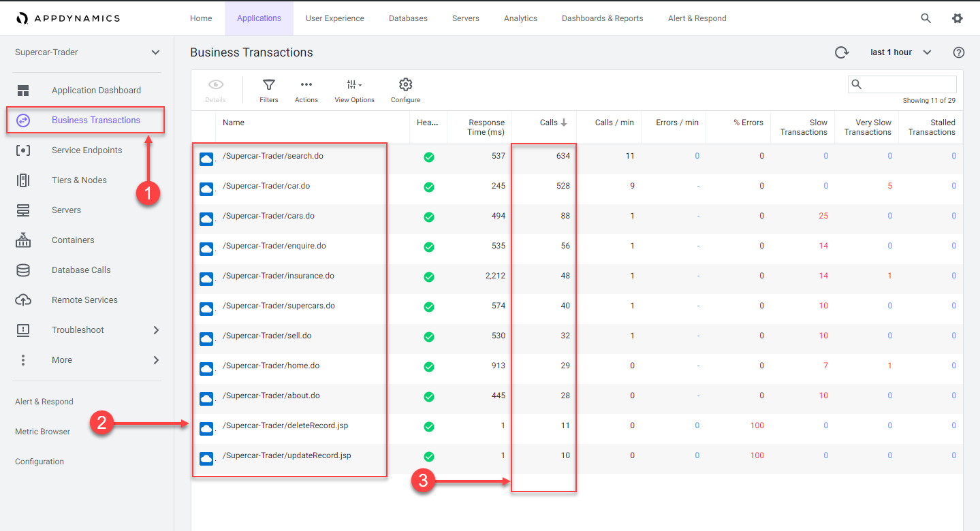Click the Remote Services cloud icon
Image resolution: width=980 pixels, height=531 pixels.
tap(23, 300)
